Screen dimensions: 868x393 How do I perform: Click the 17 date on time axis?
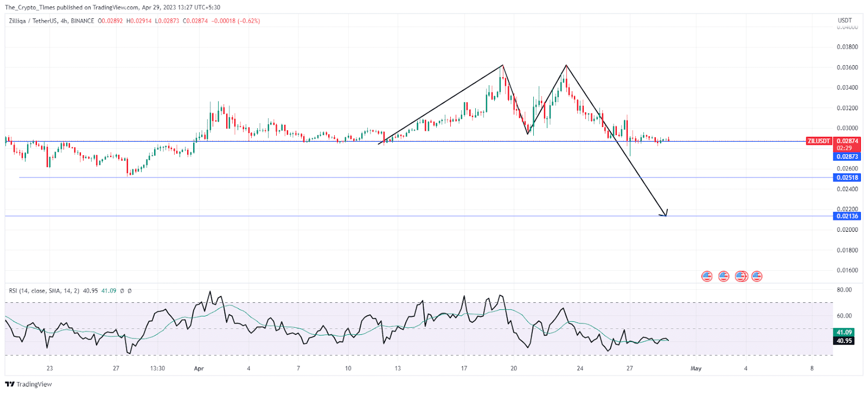pyautogui.click(x=464, y=369)
